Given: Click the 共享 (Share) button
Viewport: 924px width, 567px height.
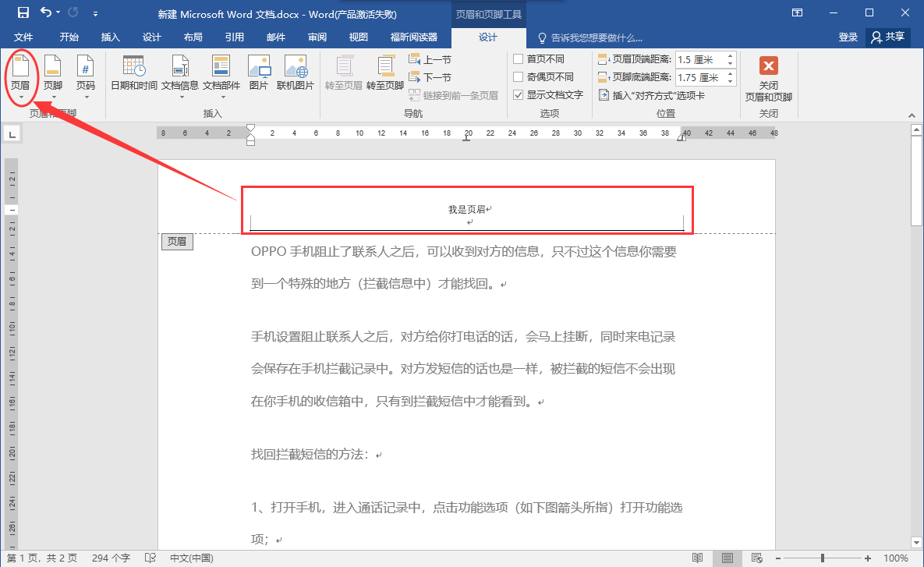Looking at the screenshot, I should pyautogui.click(x=888, y=37).
